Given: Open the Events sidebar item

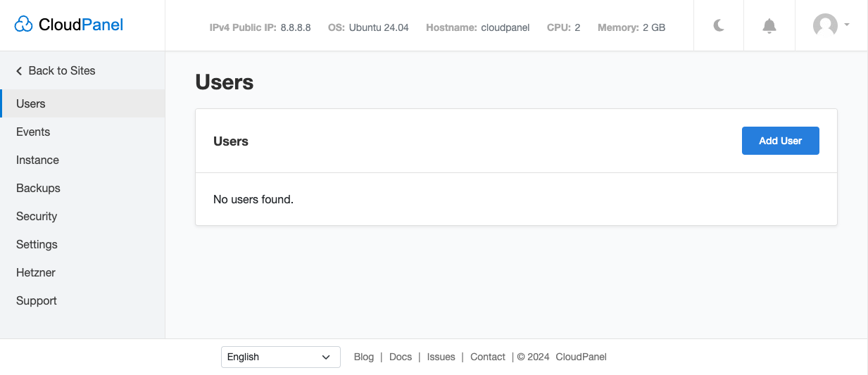Looking at the screenshot, I should coord(33,132).
